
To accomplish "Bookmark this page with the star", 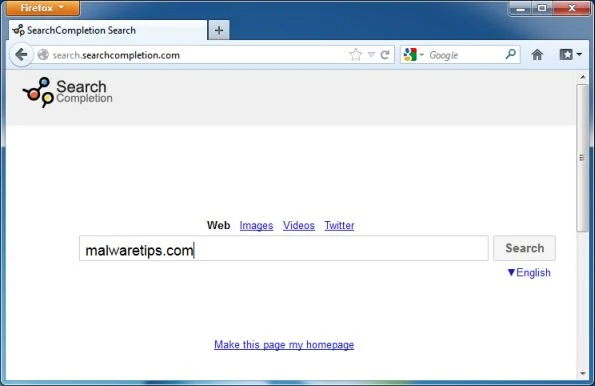I will (356, 55).
